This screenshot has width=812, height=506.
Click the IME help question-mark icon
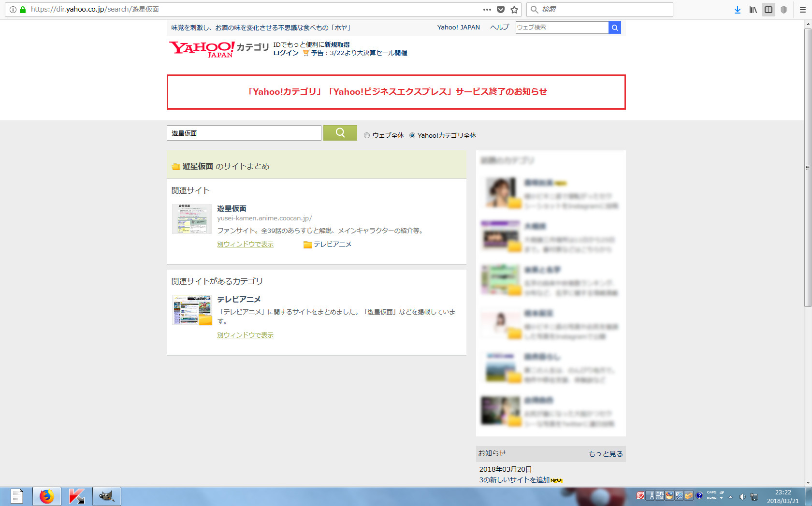coord(699,495)
